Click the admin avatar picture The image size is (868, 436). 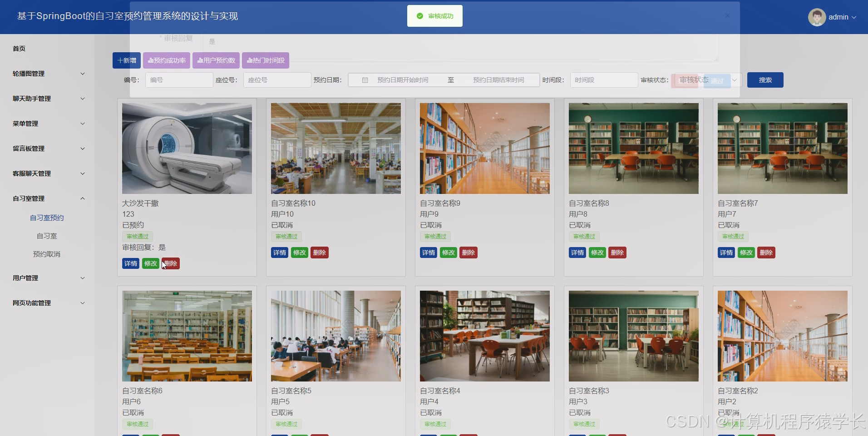pos(817,17)
